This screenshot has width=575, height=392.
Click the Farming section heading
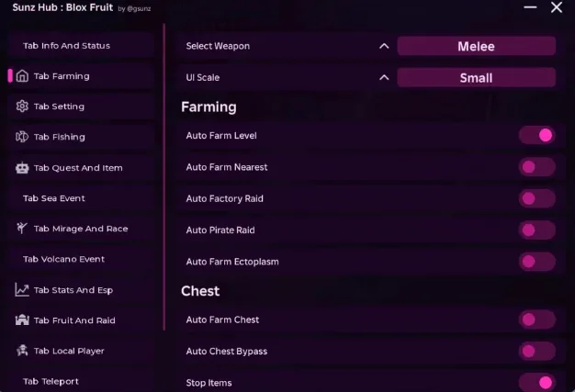(x=209, y=107)
